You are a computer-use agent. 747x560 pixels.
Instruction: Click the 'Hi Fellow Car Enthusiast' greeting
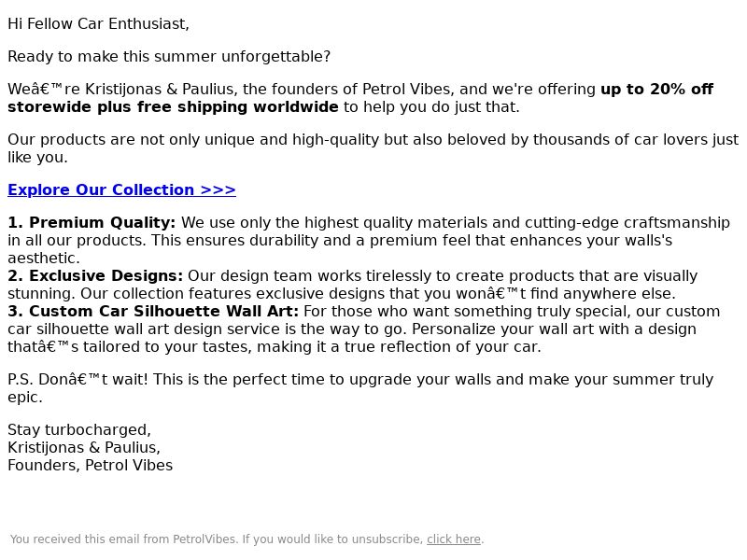pyautogui.click(x=98, y=24)
